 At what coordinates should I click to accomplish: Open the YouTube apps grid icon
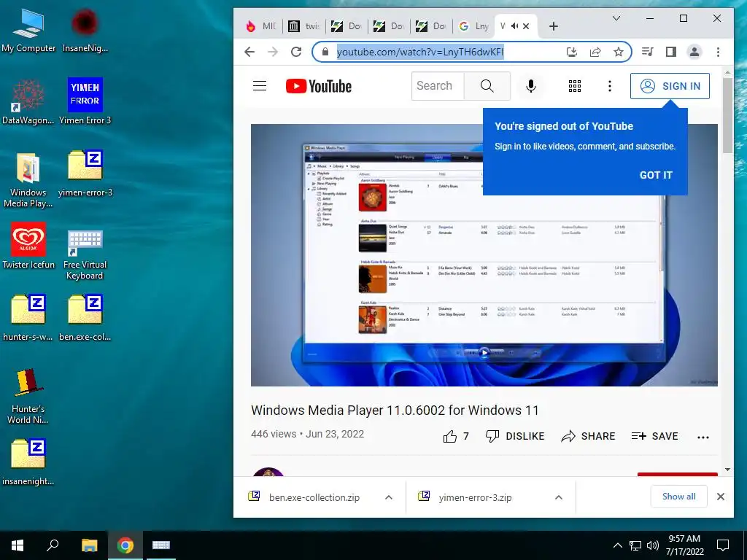(575, 86)
